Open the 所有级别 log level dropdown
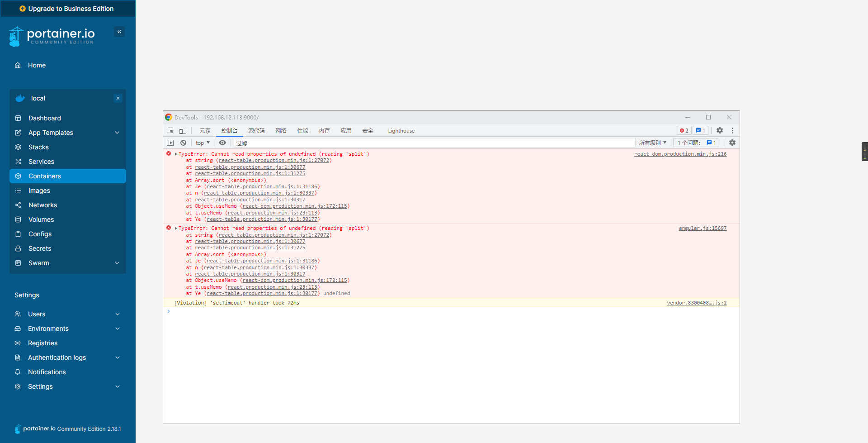The height and width of the screenshot is (443, 868). click(652, 143)
